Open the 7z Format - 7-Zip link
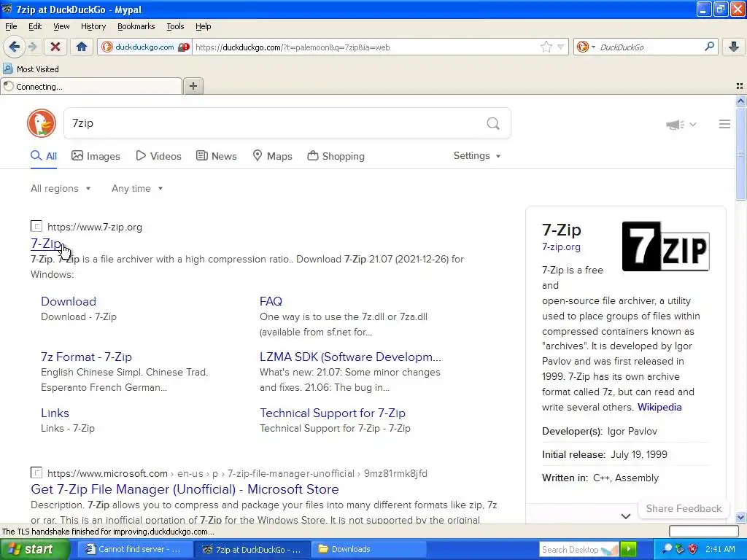Viewport: 747px width, 560px height. click(86, 357)
